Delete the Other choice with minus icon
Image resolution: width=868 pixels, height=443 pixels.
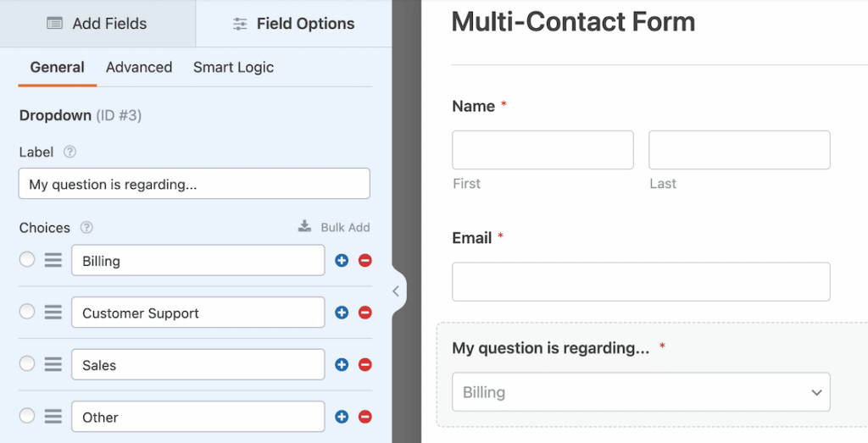point(365,417)
